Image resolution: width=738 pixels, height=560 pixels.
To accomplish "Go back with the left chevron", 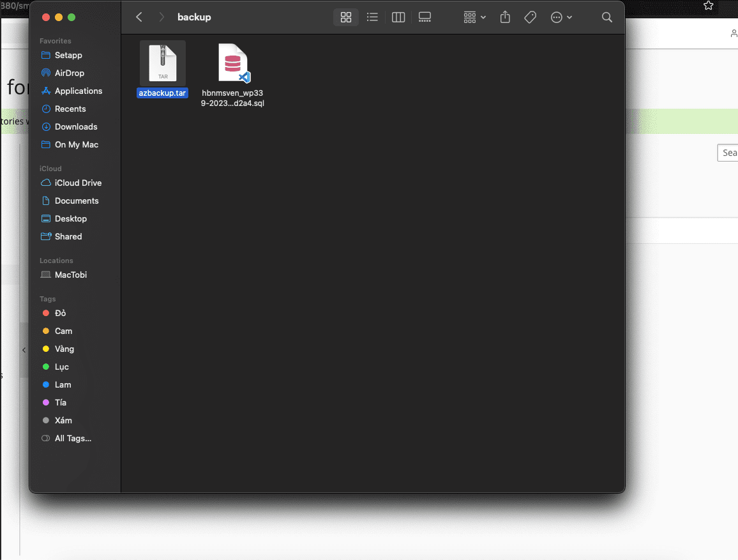I will click(x=139, y=18).
